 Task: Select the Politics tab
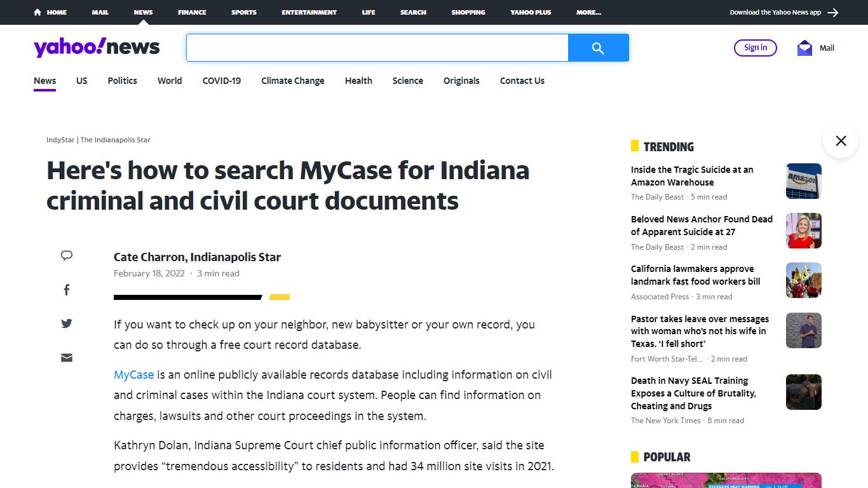[122, 81]
